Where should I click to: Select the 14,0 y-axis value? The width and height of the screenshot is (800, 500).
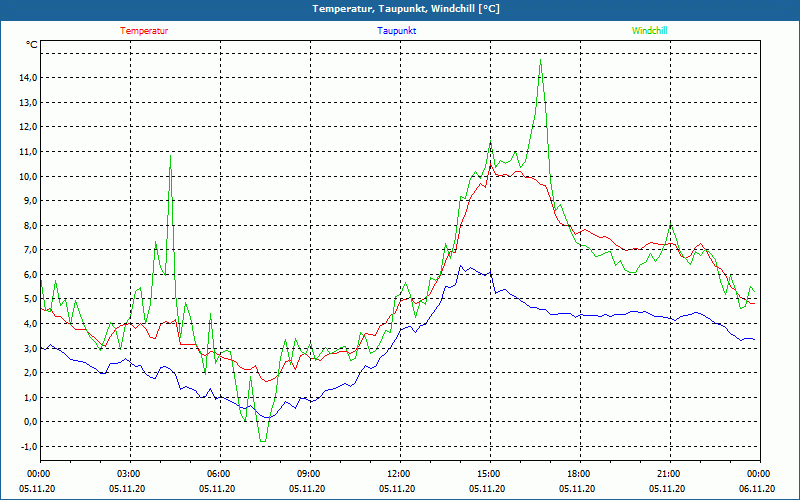click(29, 78)
